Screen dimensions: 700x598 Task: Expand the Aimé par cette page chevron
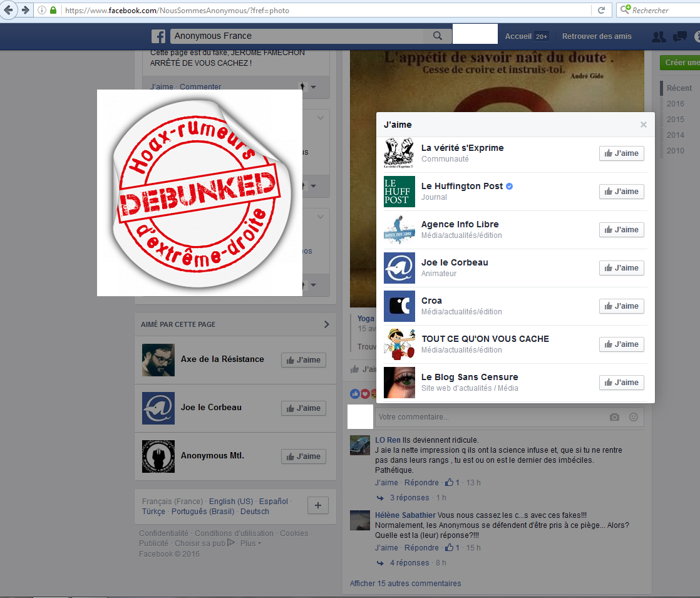coord(326,324)
